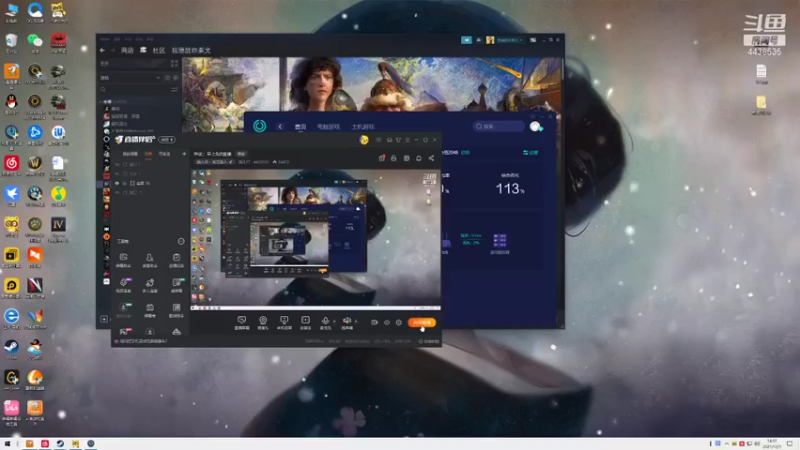The width and height of the screenshot is (800, 450).
Task: Open the GTA IV desktop shortcut
Action: click(x=58, y=224)
